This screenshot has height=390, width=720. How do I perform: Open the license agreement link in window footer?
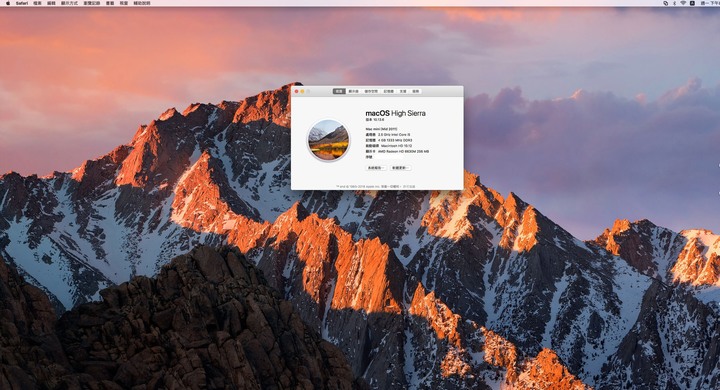coord(409,187)
